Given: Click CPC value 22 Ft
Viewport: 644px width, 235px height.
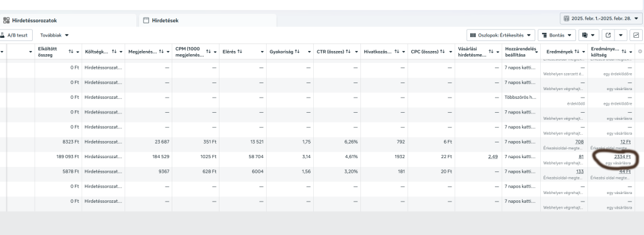Looking at the screenshot, I should pos(446,156).
